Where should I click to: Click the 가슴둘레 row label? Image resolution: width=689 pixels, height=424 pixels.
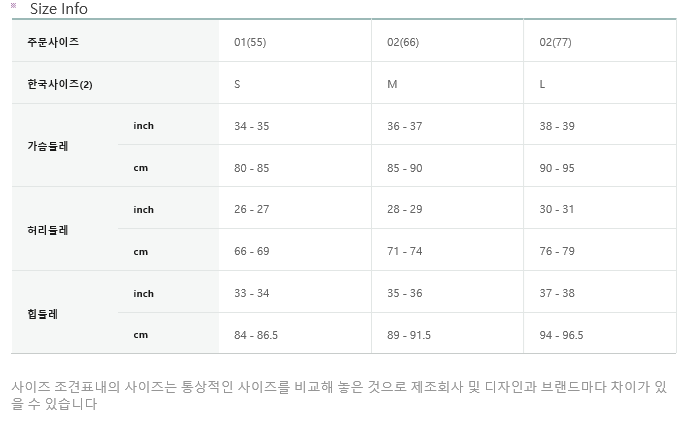click(48, 146)
